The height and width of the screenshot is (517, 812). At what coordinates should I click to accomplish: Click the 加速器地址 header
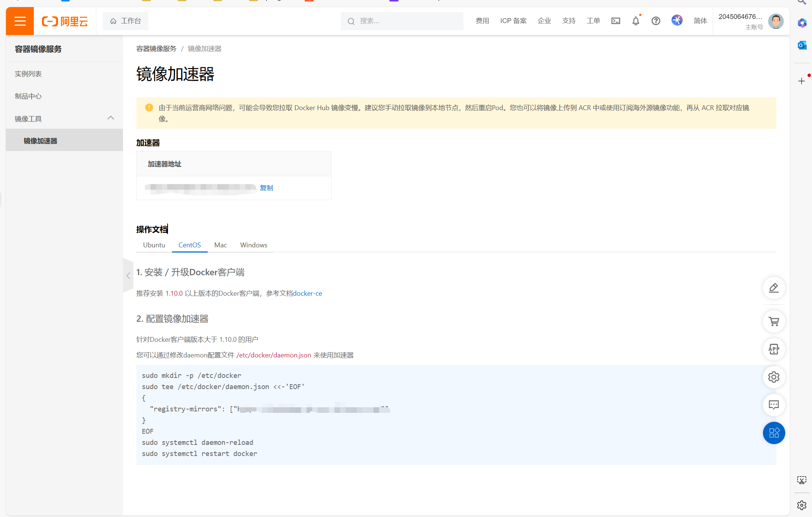(x=164, y=164)
